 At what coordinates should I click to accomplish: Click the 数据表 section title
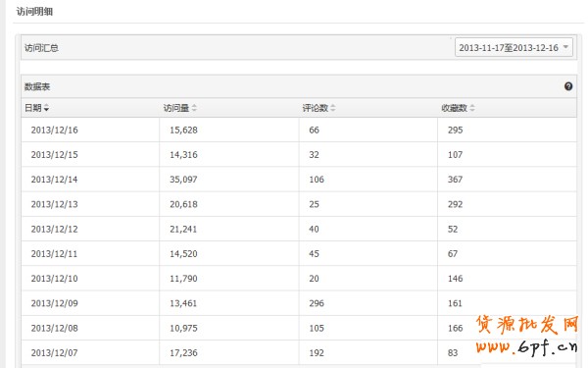click(x=37, y=86)
